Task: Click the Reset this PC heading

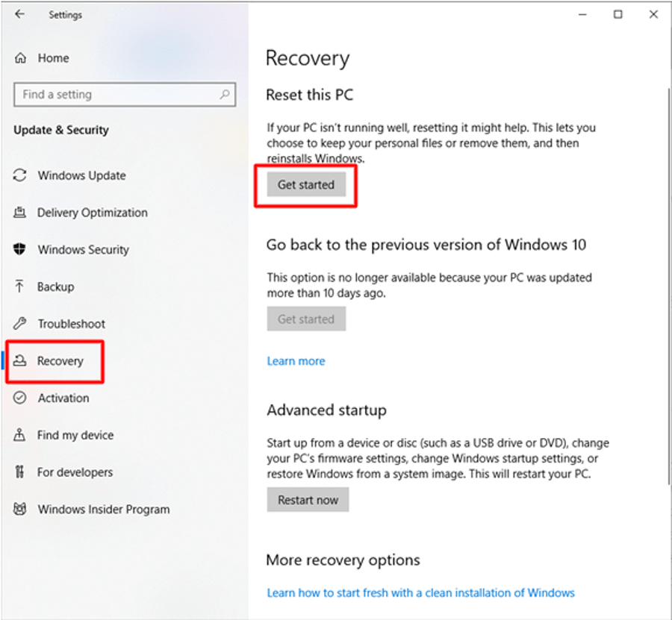Action: coord(309,95)
